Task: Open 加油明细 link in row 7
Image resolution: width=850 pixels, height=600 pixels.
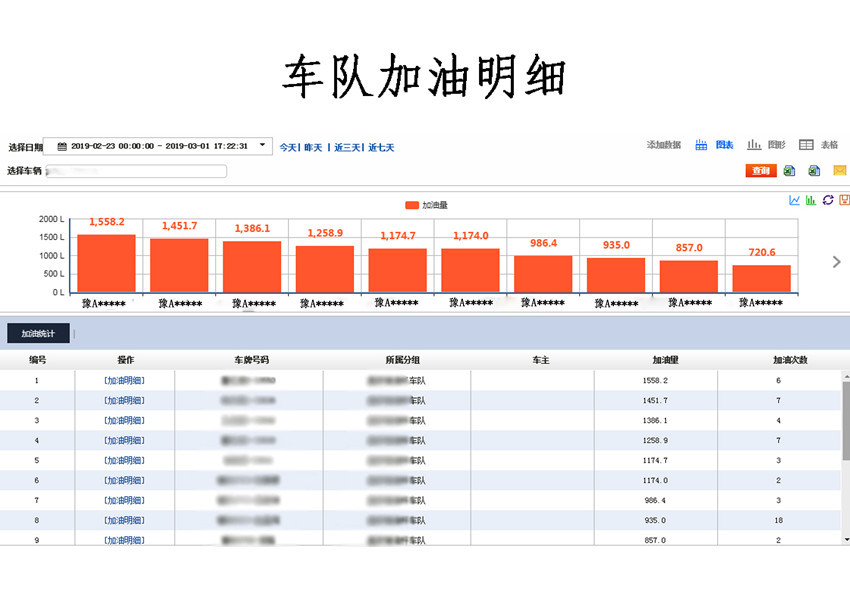Action: [124, 501]
